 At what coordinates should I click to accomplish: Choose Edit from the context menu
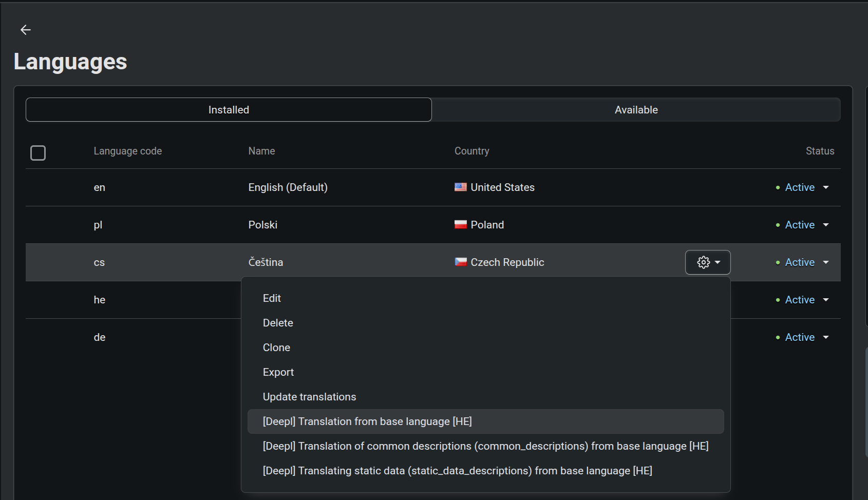[x=272, y=298]
